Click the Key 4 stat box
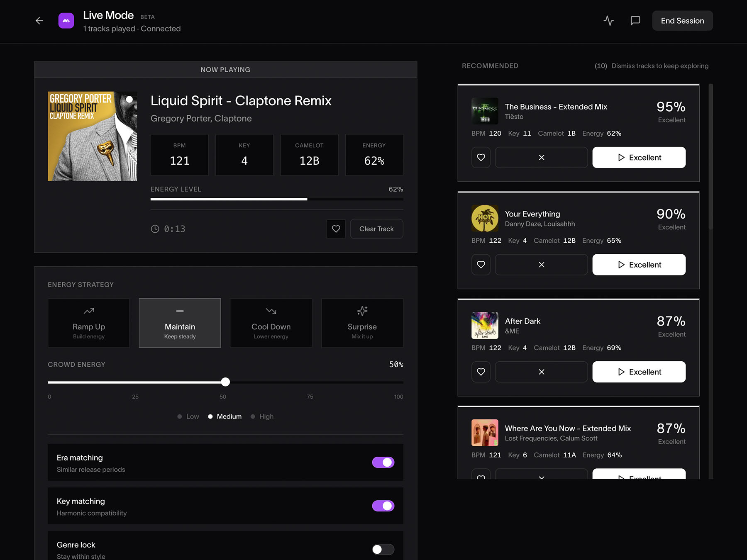Screen dimensions: 747x560 (244, 155)
